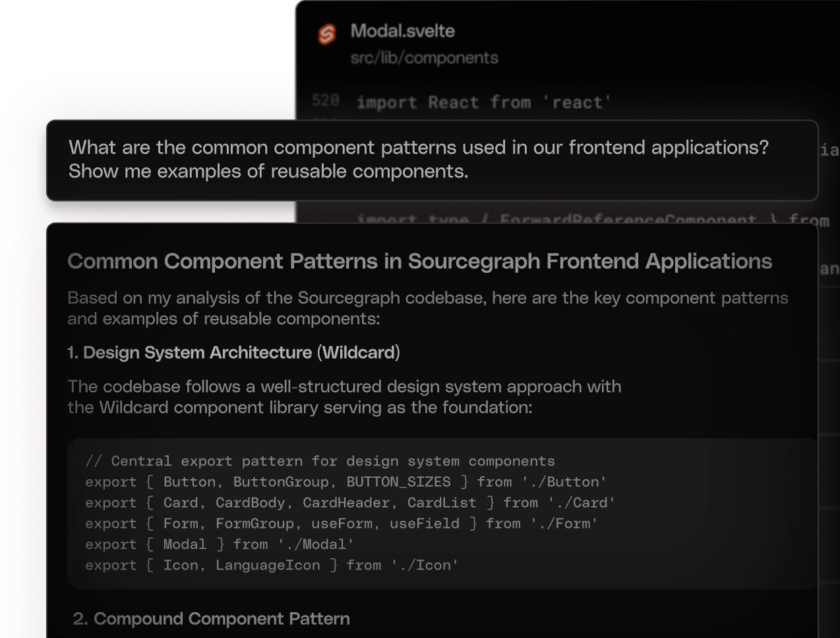This screenshot has height=638, width=840.
Task: Click the comment line "// Central export pattern"
Action: coord(320,461)
